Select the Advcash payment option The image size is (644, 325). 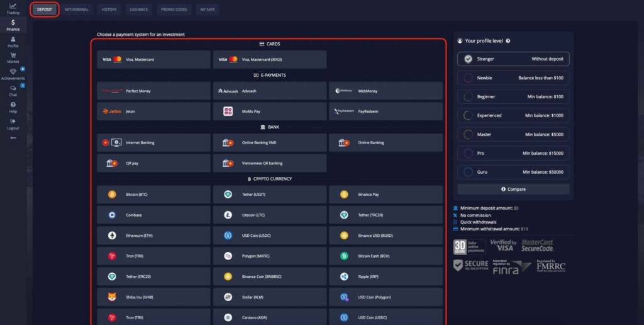tap(270, 91)
